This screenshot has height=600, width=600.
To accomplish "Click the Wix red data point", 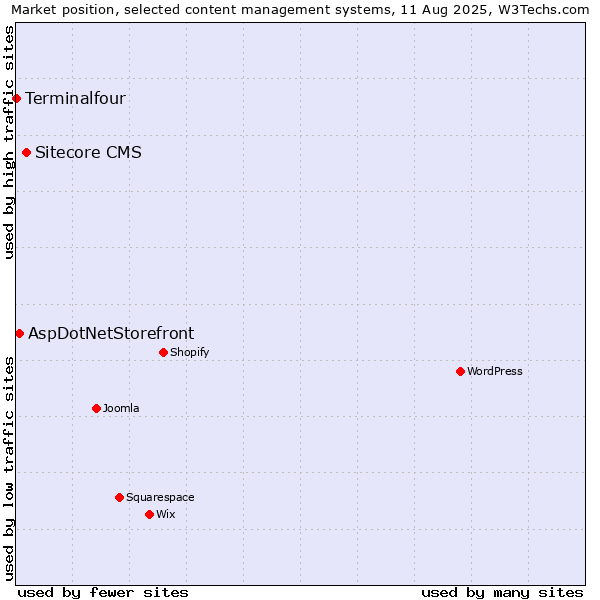I will pos(150,515).
